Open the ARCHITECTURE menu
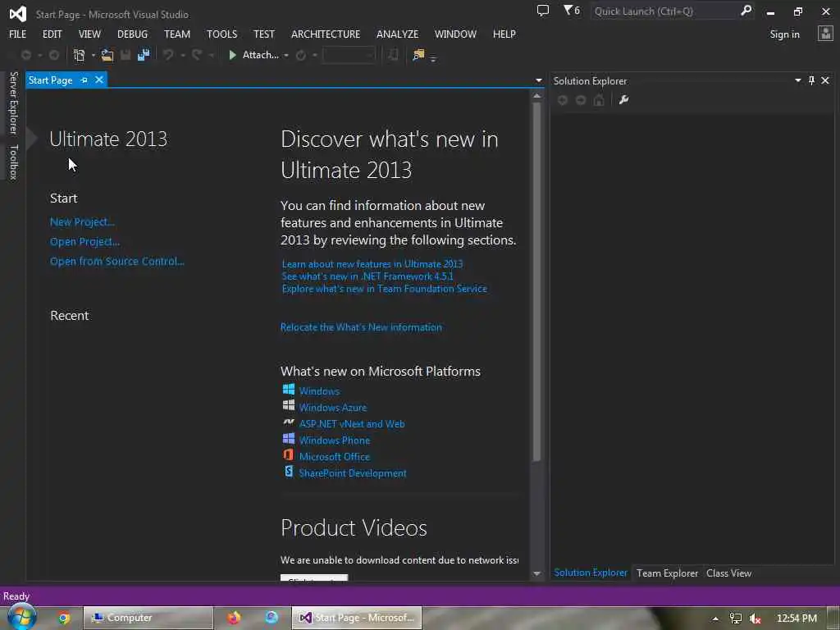This screenshot has height=630, width=840. [x=326, y=34]
